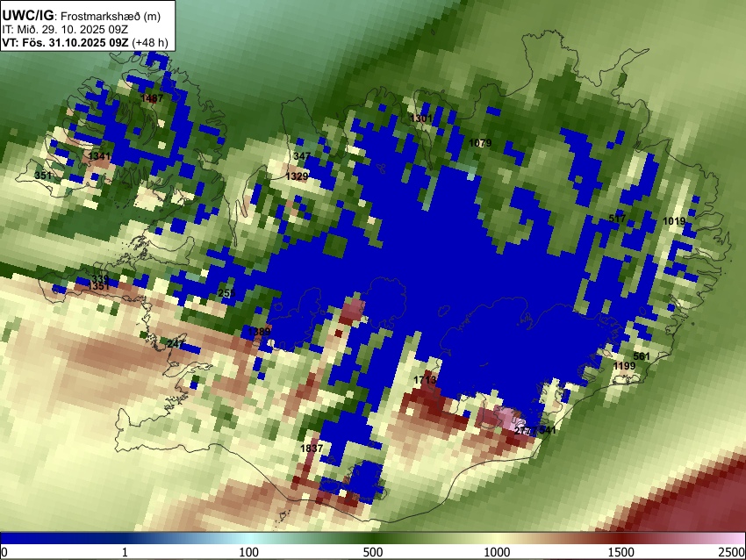Select the 1329 map value
The width and height of the screenshot is (746, 560).
pyautogui.click(x=297, y=176)
